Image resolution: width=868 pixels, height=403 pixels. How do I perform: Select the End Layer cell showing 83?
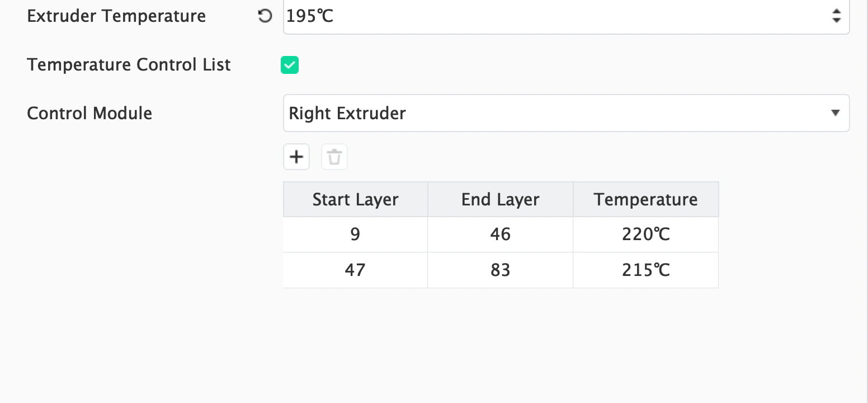click(500, 270)
